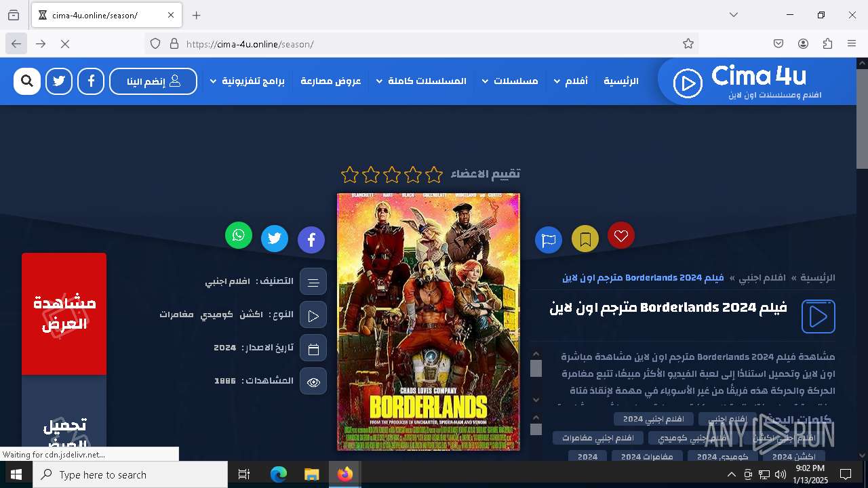This screenshot has height=488, width=868.
Task: Open Firefox application menu
Action: pos(852,44)
